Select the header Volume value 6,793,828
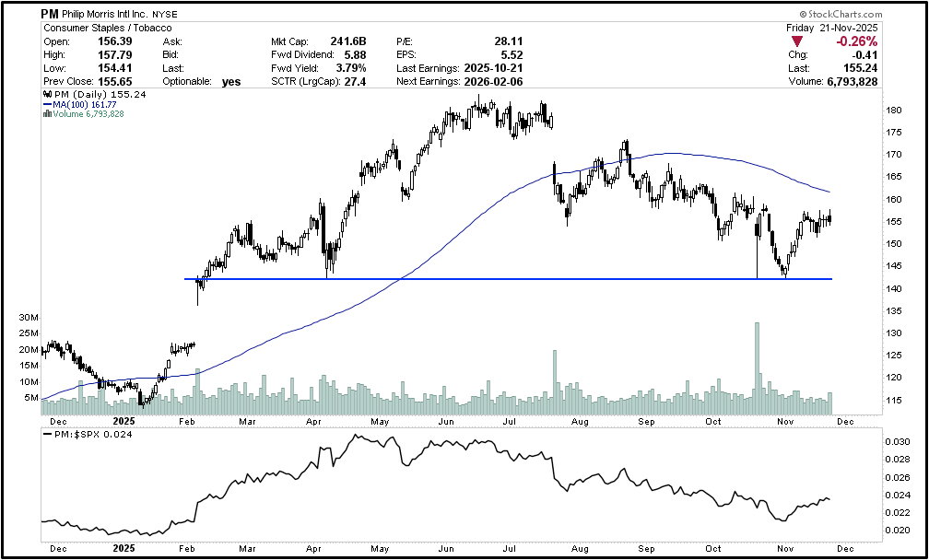 point(852,82)
